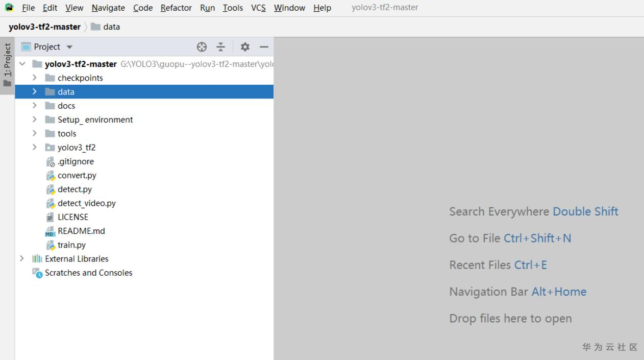
Task: Open the Tools menu
Action: pos(233,8)
